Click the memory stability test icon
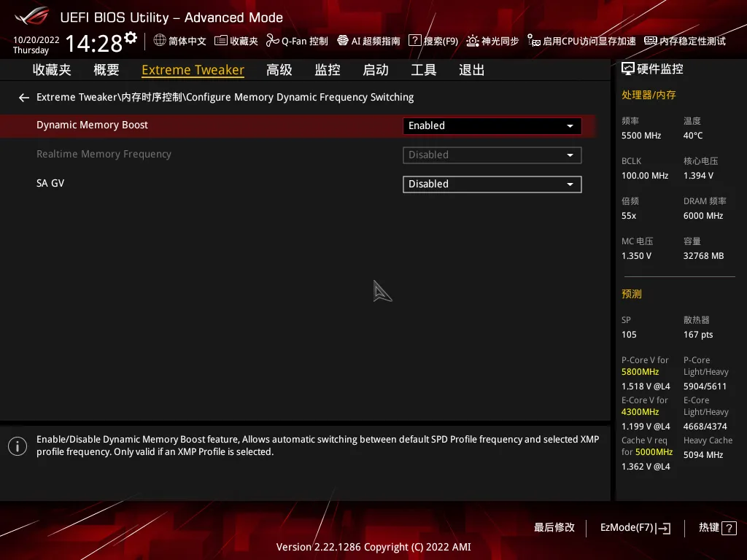This screenshot has height=560, width=747. [650, 41]
